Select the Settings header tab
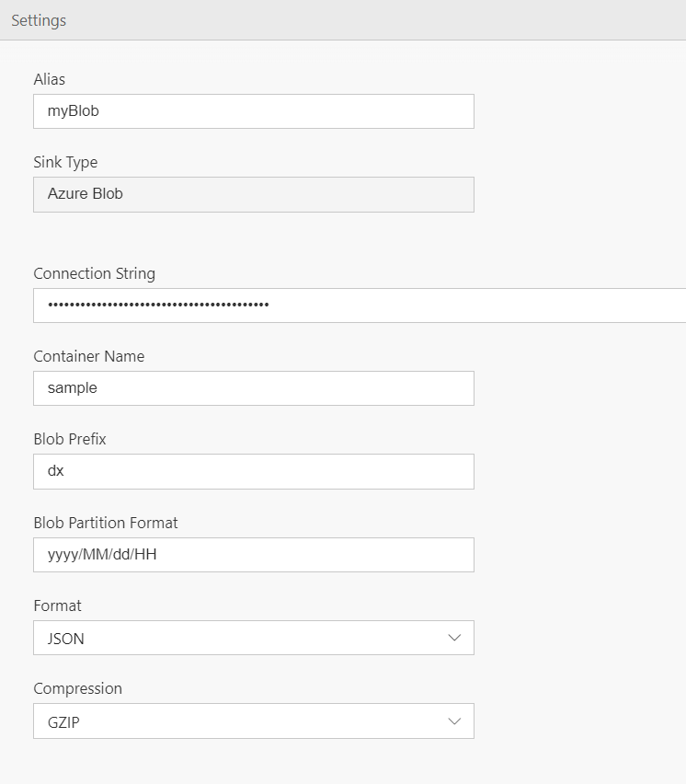Image resolution: width=686 pixels, height=784 pixels. [39, 20]
